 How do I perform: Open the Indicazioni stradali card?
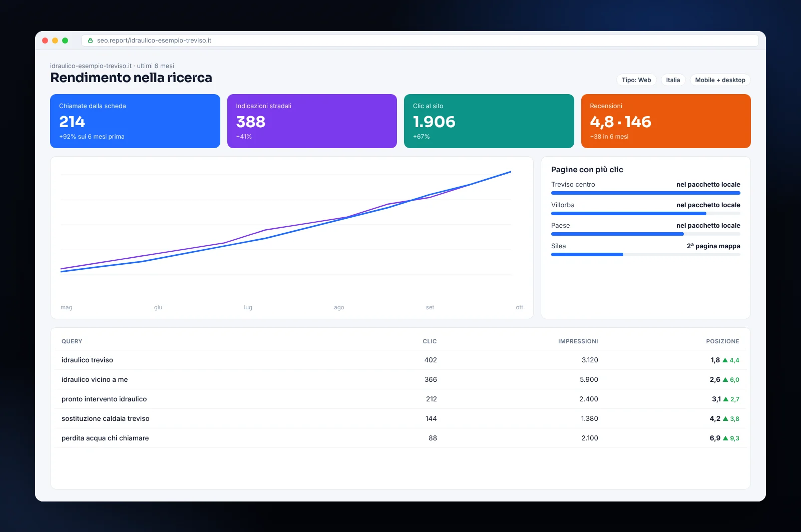coord(312,121)
